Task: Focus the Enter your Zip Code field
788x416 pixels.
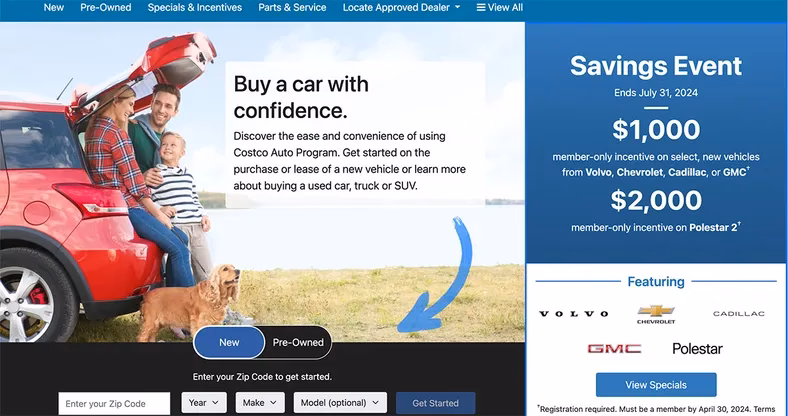Action: click(114, 403)
